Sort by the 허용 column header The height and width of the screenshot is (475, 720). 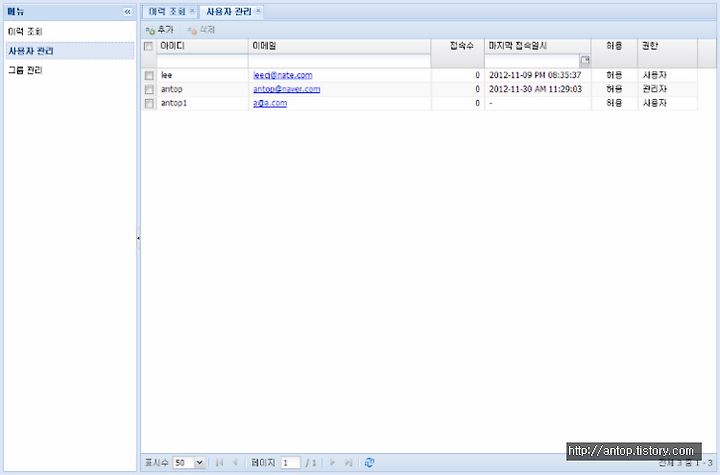pos(614,46)
